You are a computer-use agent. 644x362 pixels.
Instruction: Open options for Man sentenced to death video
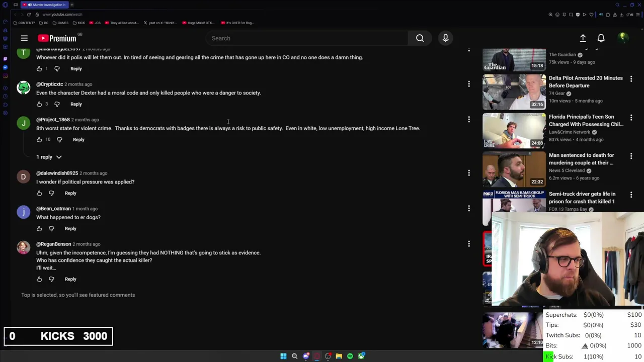coord(631,156)
